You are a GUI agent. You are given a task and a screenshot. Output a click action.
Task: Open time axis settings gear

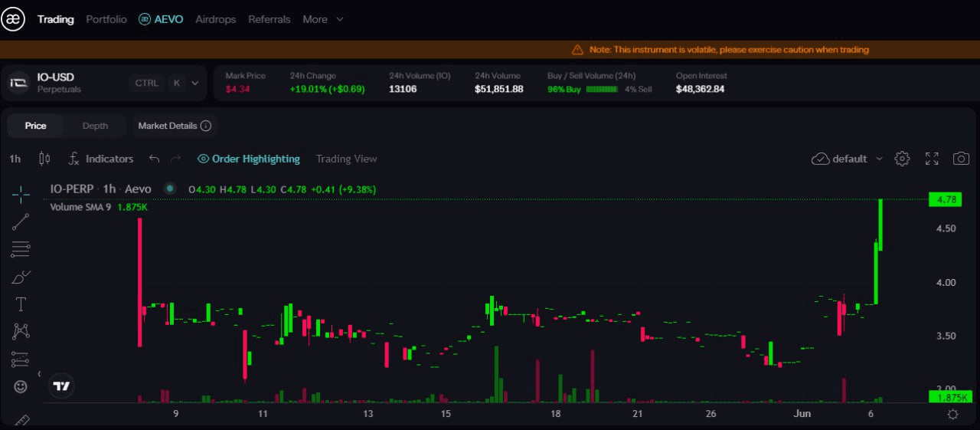click(952, 414)
